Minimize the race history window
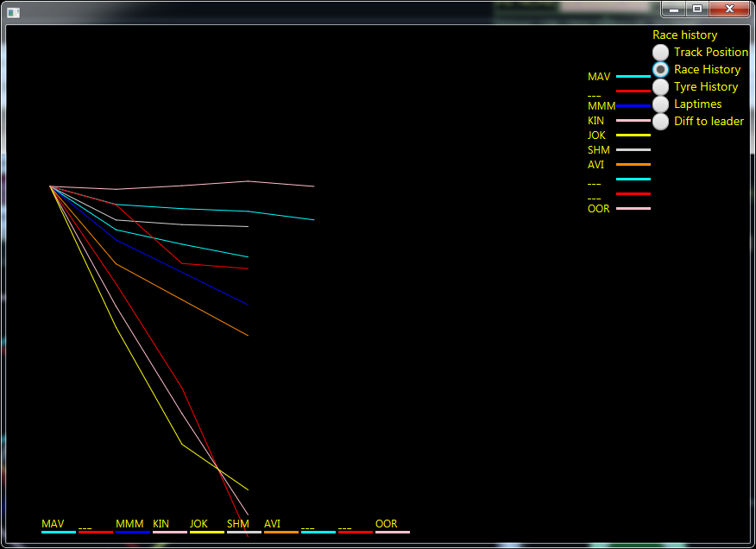Viewport: 756px width, 549px height. 674,9
